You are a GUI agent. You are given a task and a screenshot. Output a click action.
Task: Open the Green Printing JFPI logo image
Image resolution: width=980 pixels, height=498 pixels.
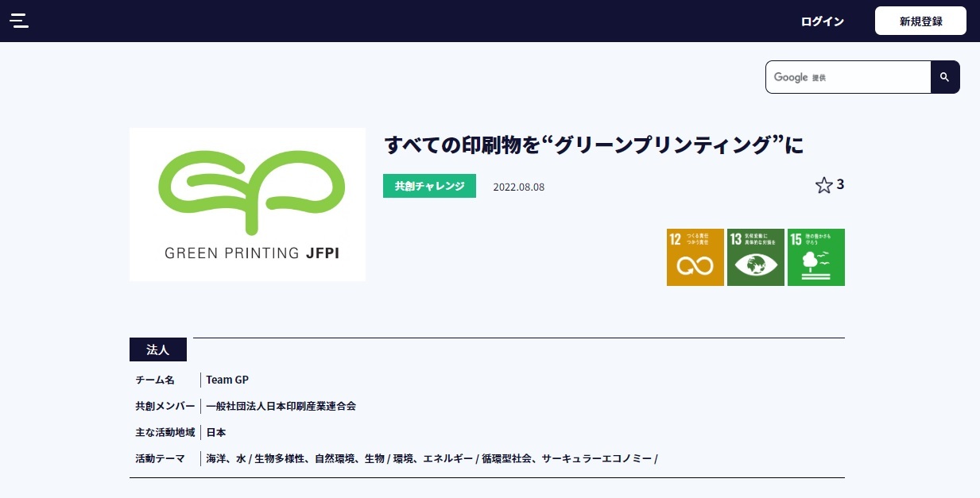[x=247, y=204]
